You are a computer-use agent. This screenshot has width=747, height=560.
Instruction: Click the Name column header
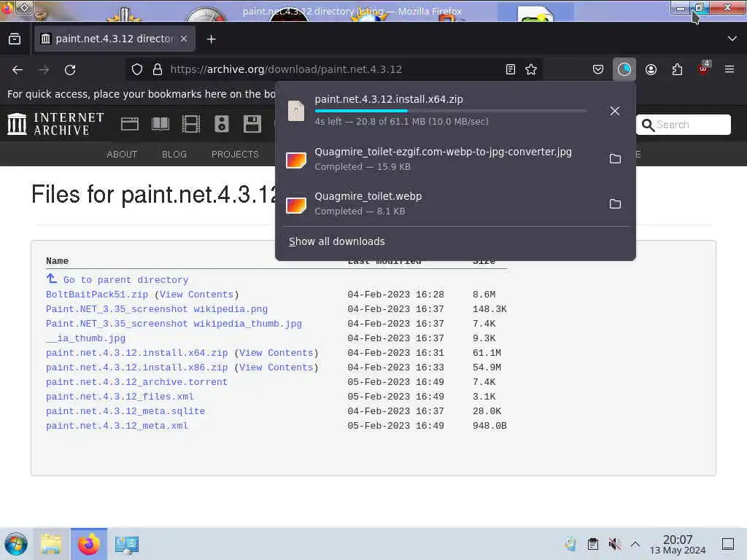click(x=57, y=261)
